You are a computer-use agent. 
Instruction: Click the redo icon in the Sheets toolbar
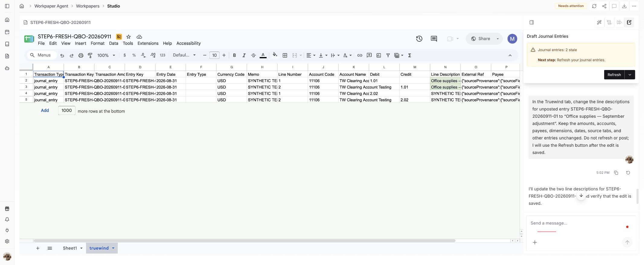pyautogui.click(x=72, y=55)
